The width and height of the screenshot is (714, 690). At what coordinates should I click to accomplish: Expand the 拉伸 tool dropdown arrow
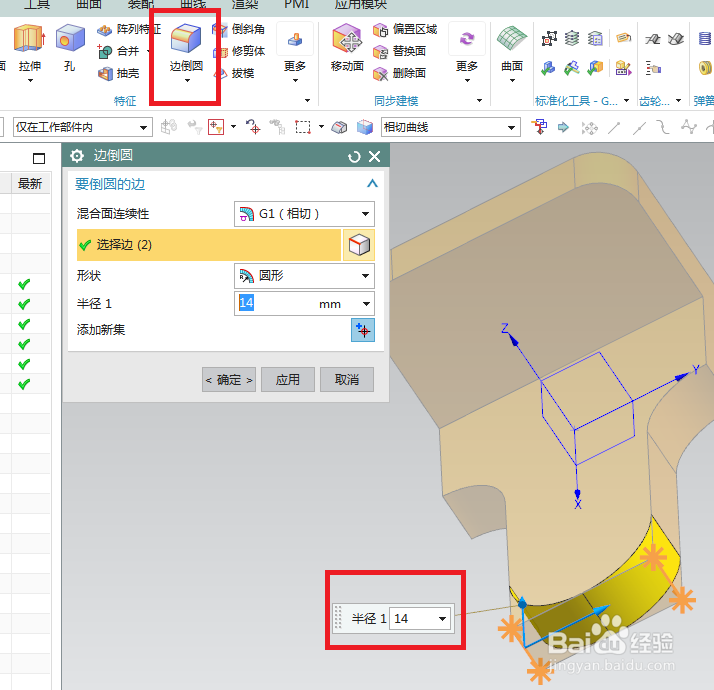click(30, 81)
